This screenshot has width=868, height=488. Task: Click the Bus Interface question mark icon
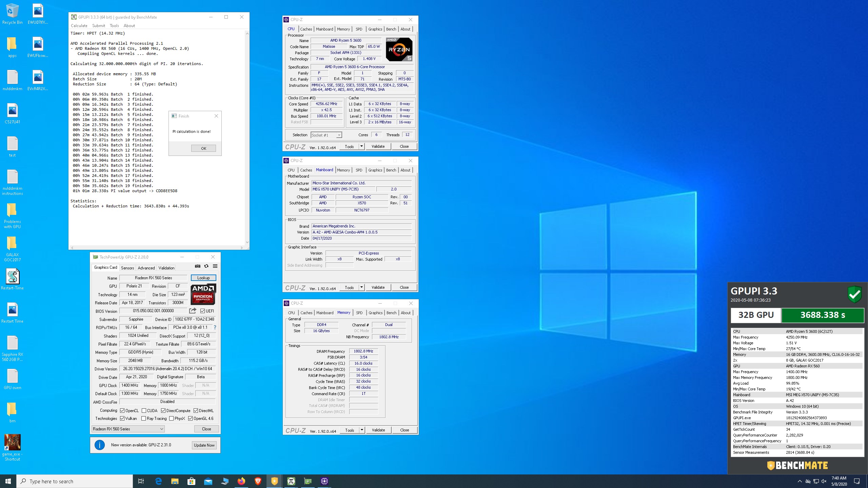tap(215, 327)
